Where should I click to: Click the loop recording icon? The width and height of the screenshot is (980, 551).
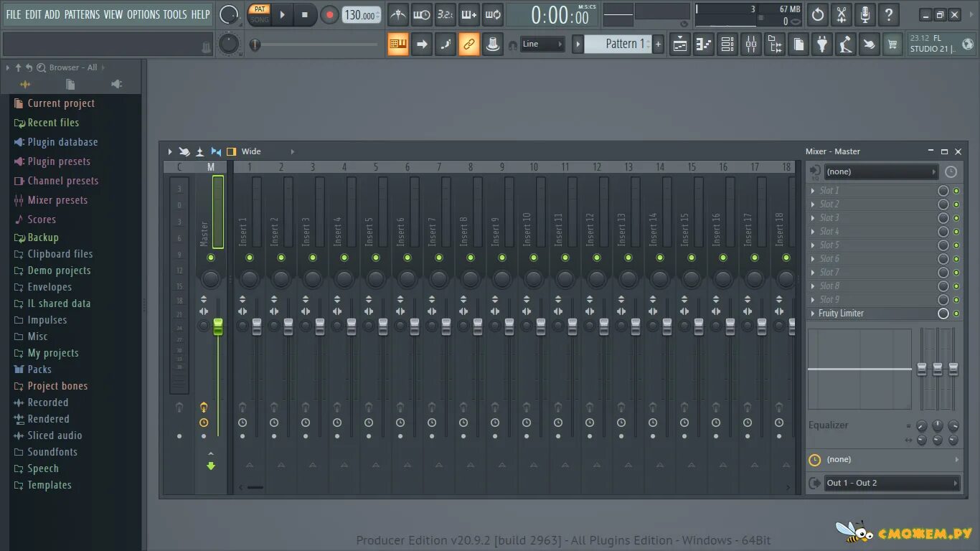[x=493, y=14]
